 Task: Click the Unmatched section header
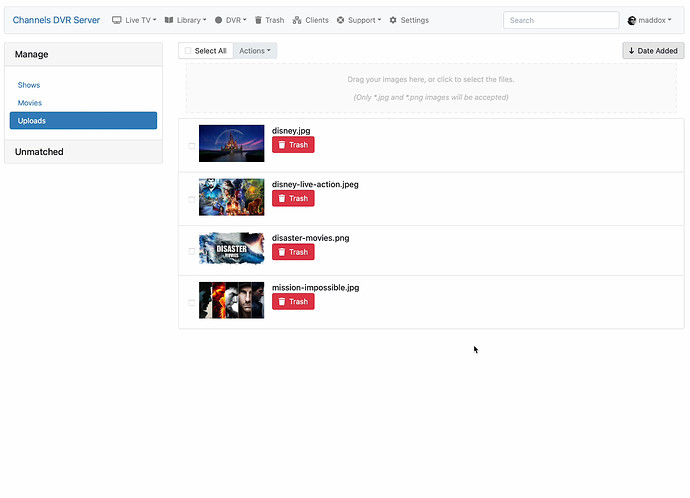pyautogui.click(x=83, y=152)
